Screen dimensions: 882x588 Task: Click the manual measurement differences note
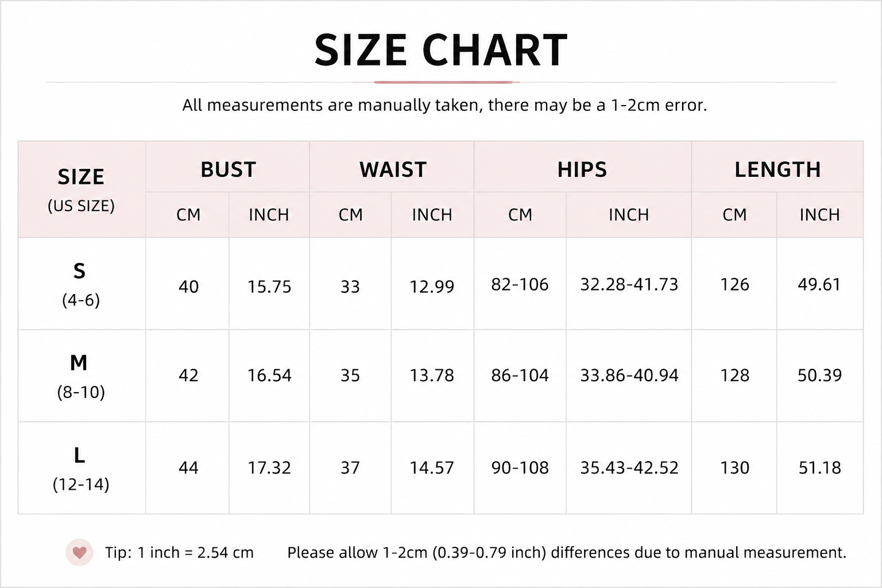(567, 552)
